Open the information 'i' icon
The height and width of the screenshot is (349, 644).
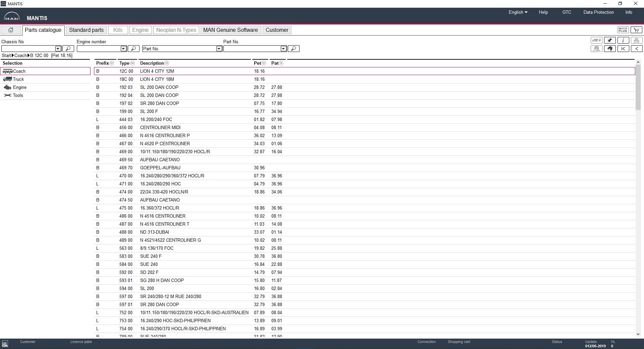[623, 40]
